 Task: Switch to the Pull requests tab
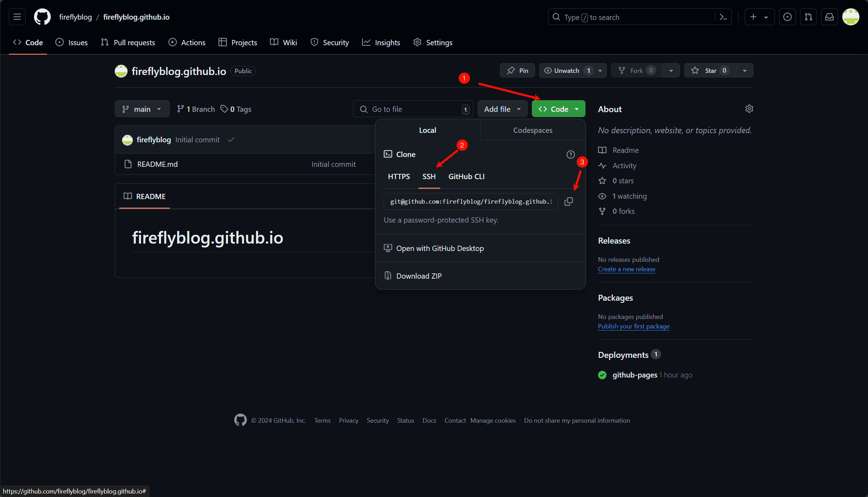pyautogui.click(x=128, y=42)
